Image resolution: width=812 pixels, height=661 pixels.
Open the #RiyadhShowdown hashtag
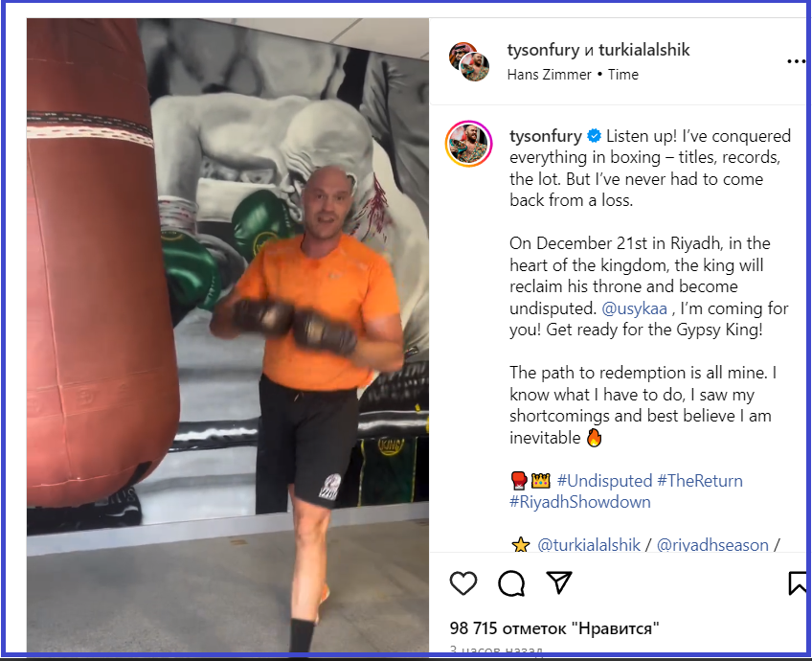click(x=580, y=502)
